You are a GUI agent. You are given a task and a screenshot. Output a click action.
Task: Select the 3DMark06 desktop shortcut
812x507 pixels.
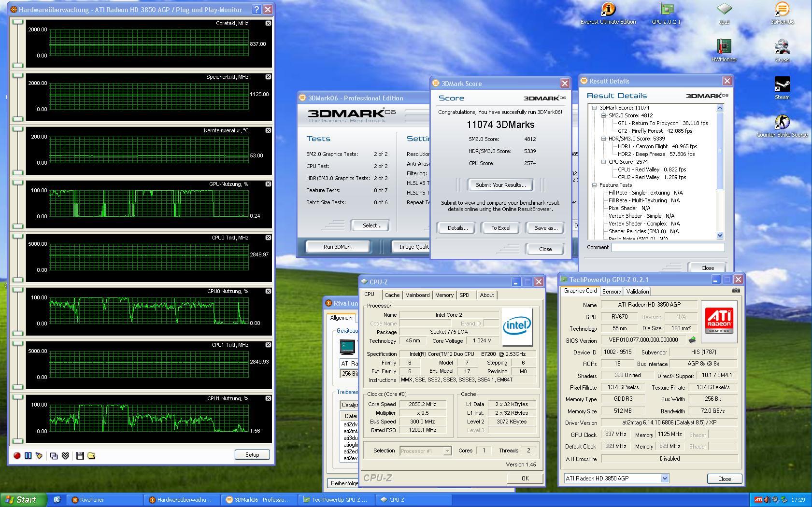coord(782,14)
